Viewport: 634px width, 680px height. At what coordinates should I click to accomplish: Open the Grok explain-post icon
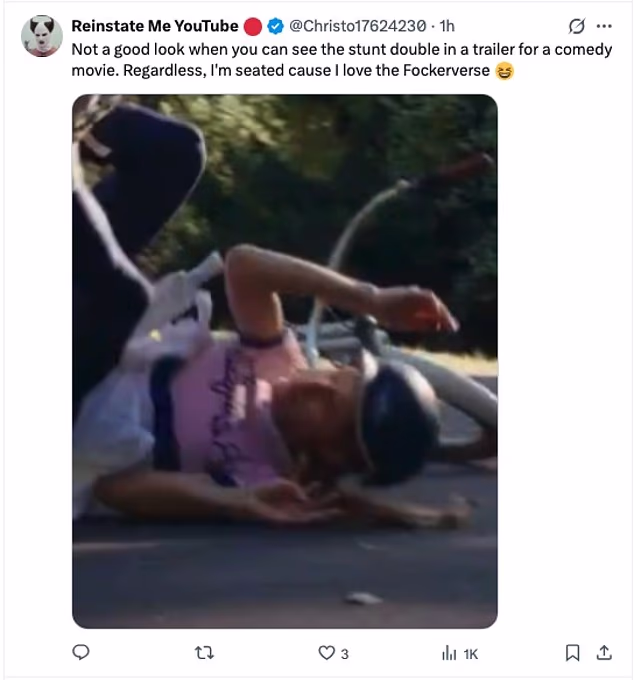pyautogui.click(x=577, y=26)
